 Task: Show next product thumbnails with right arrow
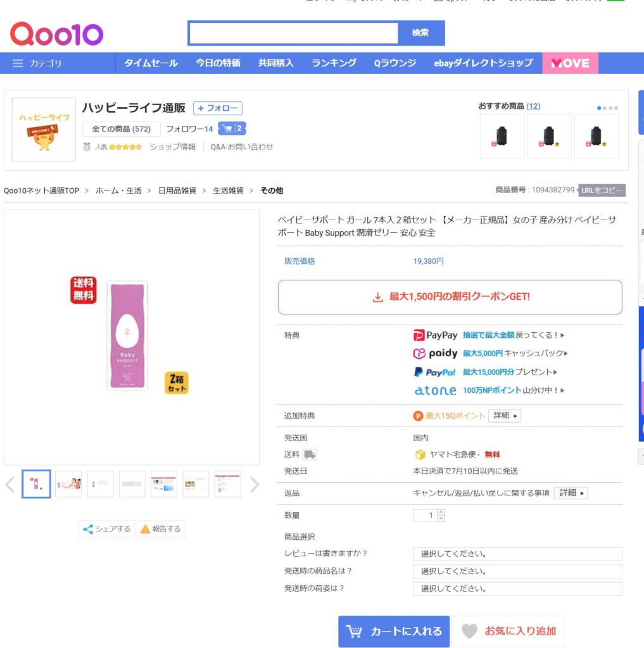255,485
